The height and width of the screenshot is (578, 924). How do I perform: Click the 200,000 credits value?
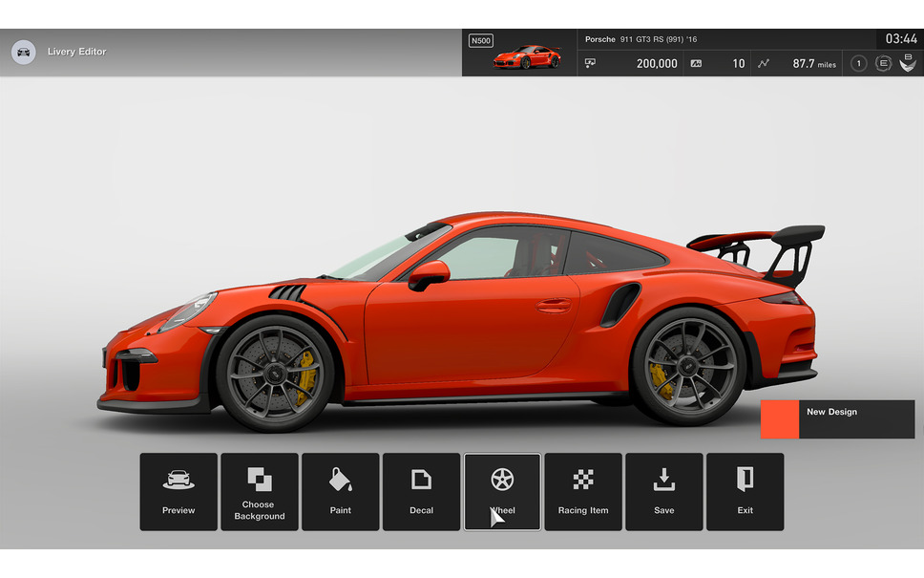(657, 64)
